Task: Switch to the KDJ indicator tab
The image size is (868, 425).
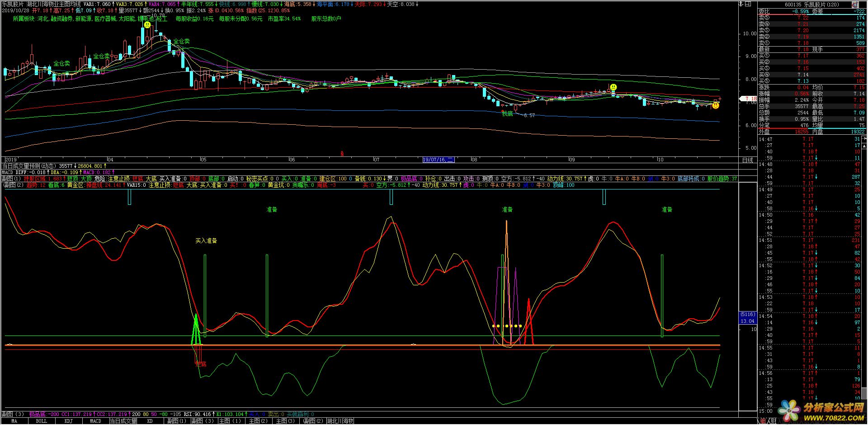Action: coord(68,421)
